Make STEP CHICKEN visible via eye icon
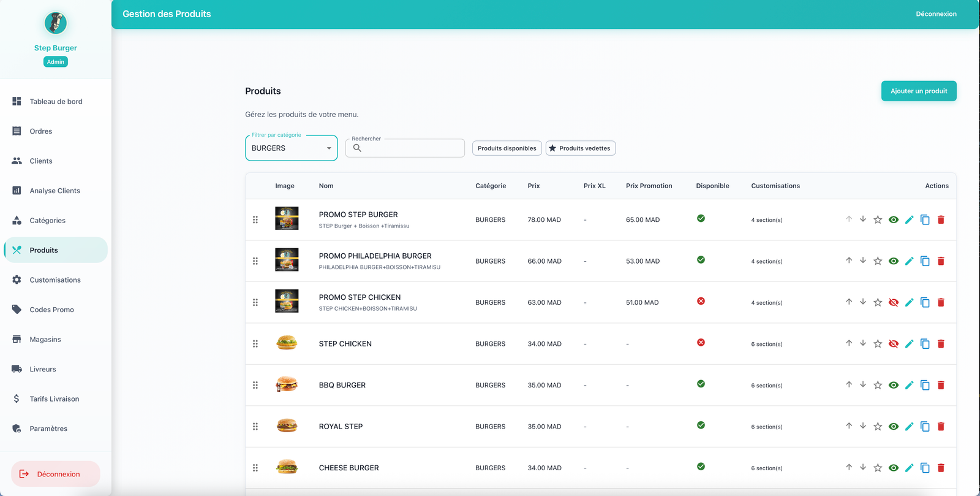 [x=894, y=344]
